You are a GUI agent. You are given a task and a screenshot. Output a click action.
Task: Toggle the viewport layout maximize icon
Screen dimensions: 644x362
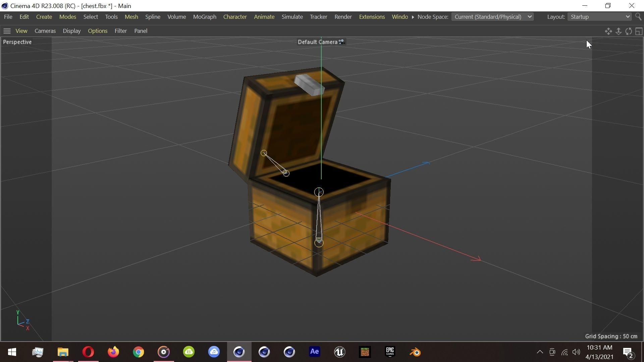coord(639,31)
